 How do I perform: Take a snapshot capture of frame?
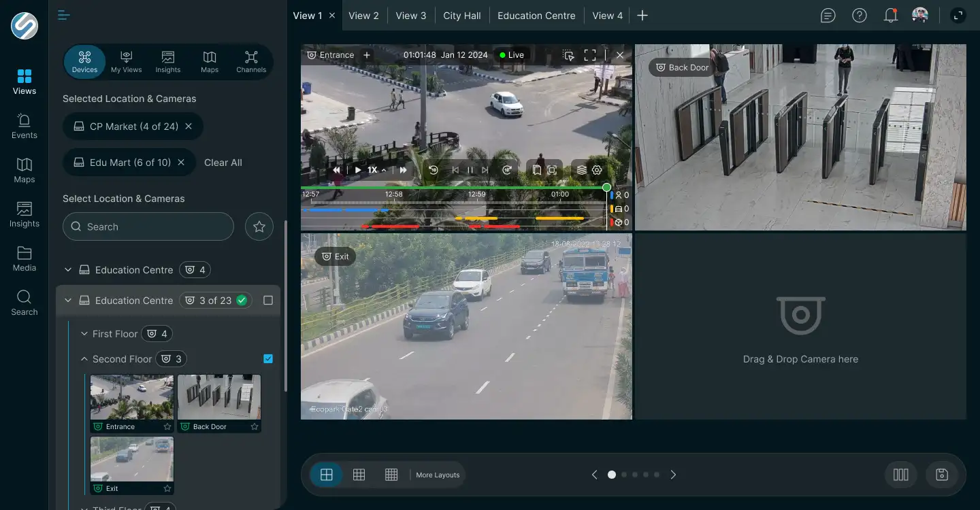click(x=552, y=170)
